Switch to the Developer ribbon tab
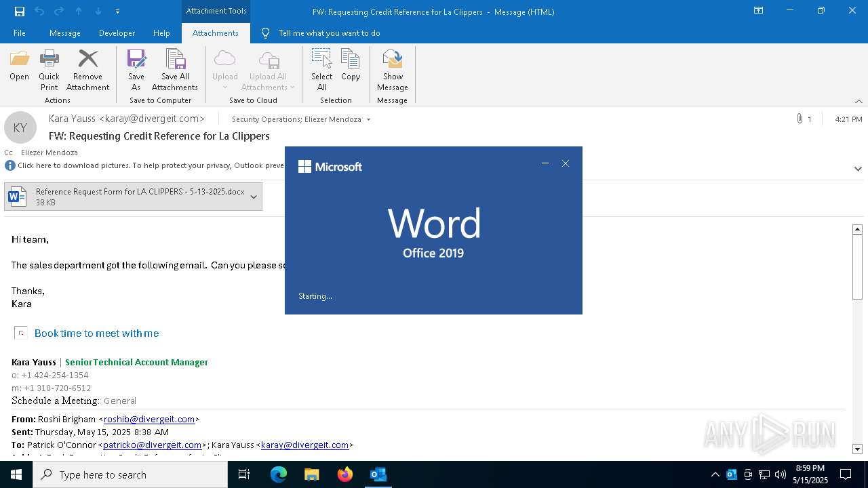Screen dimensions: 868x488 coord(117,33)
